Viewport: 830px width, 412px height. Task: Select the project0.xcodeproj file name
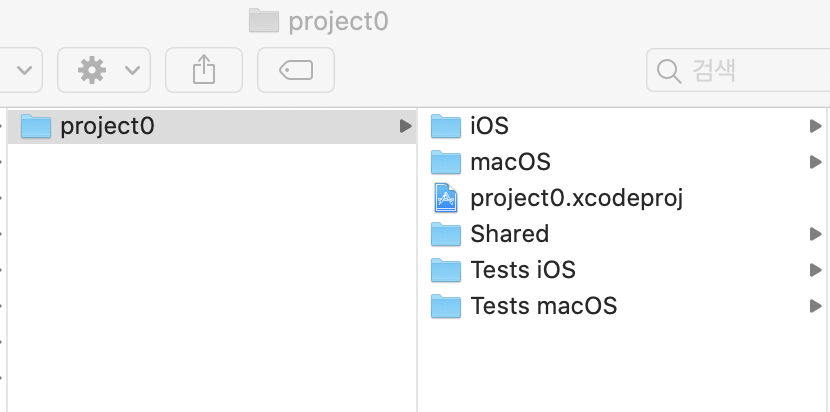576,198
